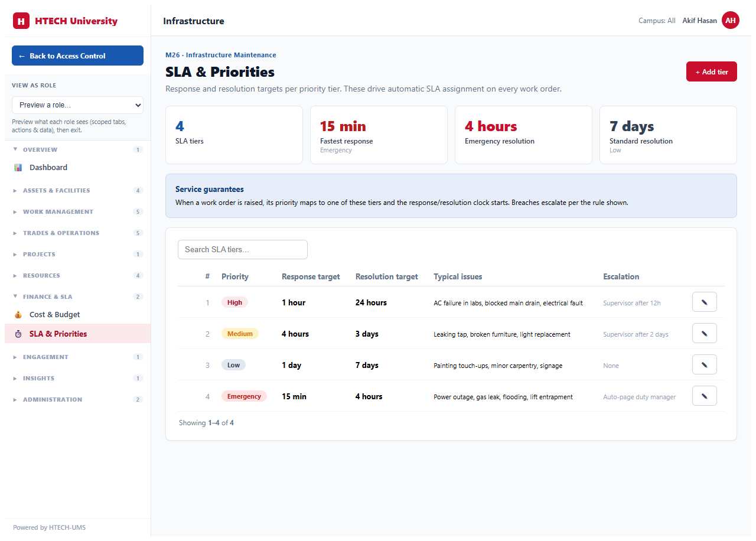This screenshot has height=541, width=756.
Task: Click 'Supervisor after 2 days' escalation text
Action: (636, 334)
